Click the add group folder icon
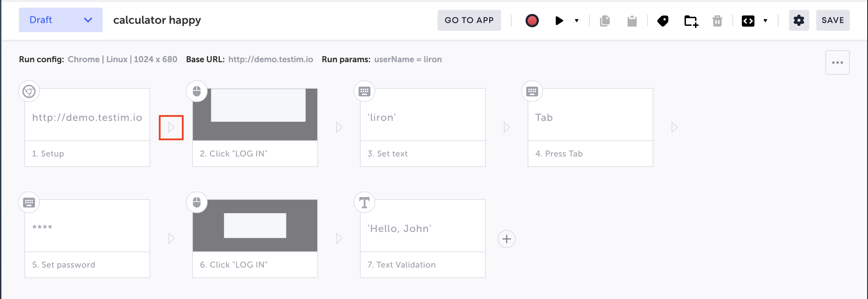The width and height of the screenshot is (868, 299). [x=691, y=21]
